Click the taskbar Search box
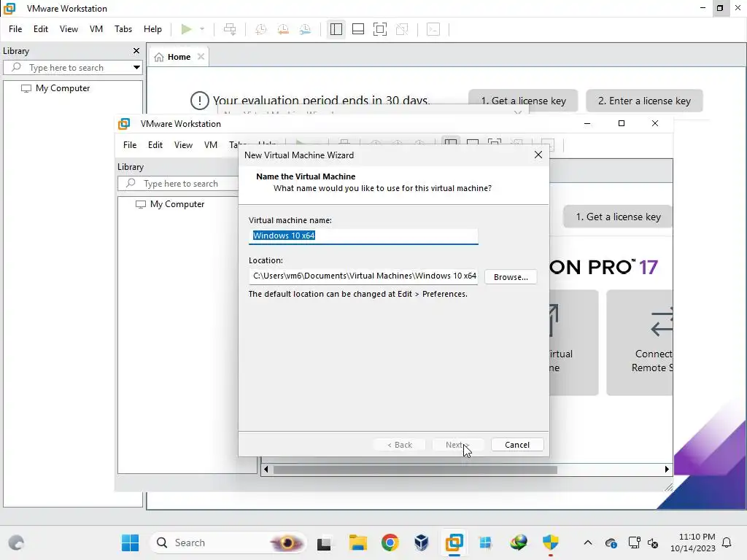The width and height of the screenshot is (747, 560). (x=228, y=542)
